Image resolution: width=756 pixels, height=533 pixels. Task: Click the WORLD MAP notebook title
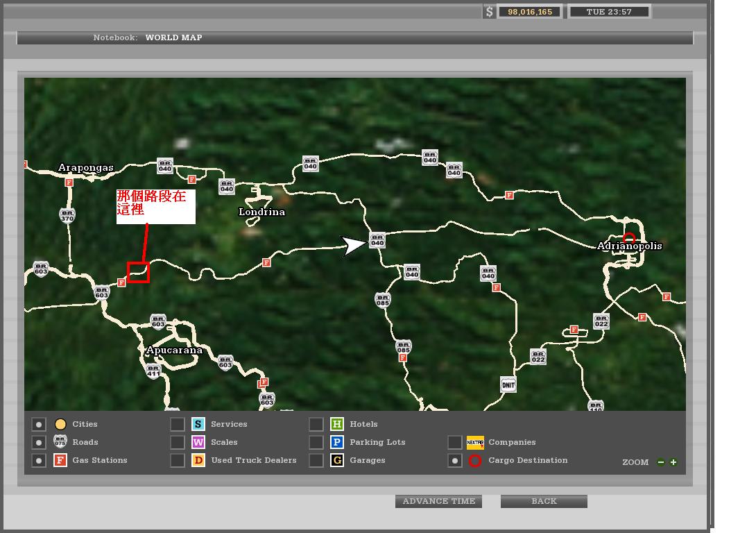point(173,37)
